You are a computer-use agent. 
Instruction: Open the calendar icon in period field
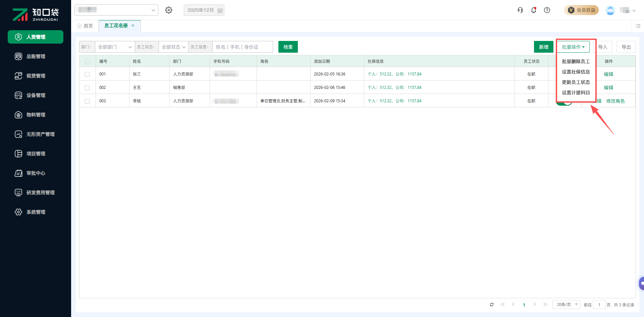(220, 10)
